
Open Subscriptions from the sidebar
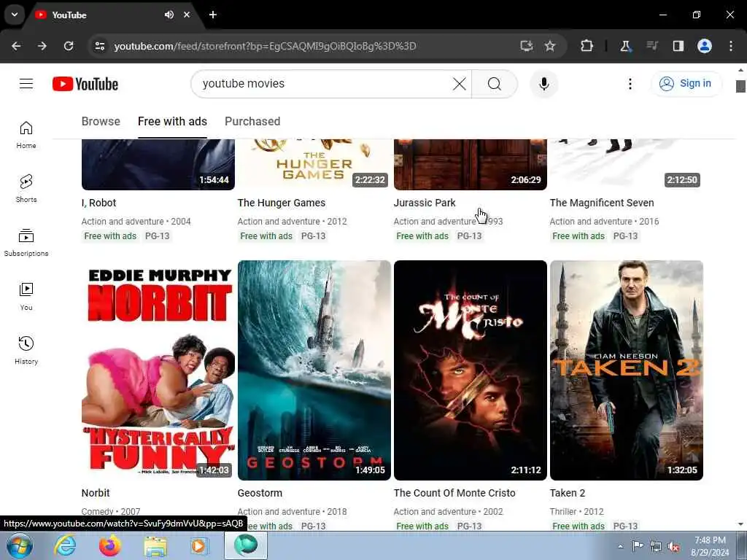26,243
